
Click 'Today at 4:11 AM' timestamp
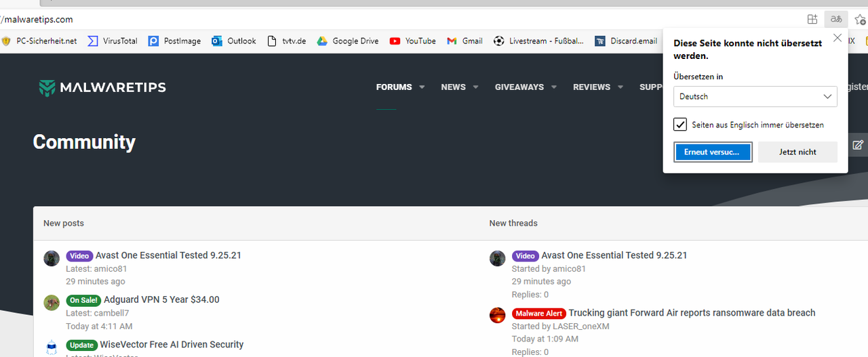99,327
